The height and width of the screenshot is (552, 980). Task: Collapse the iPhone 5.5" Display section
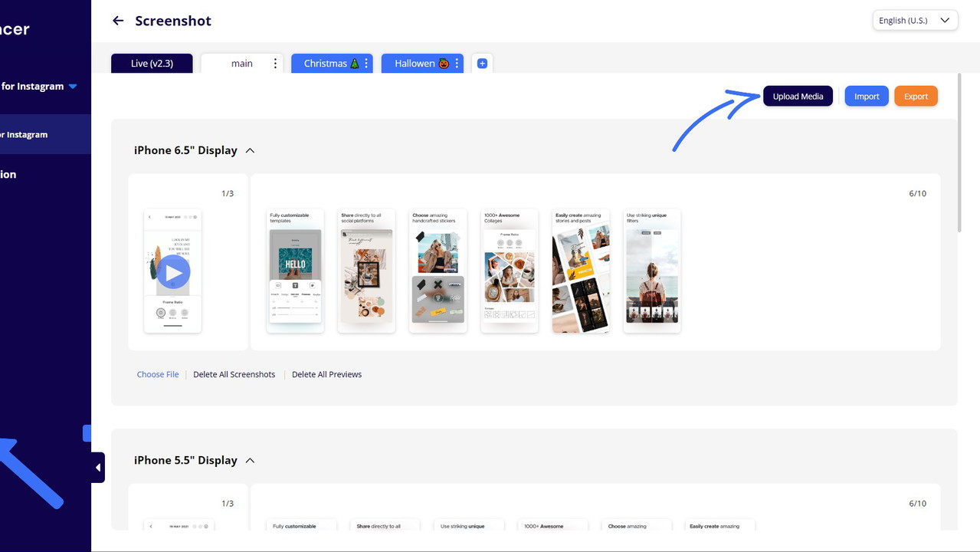click(x=250, y=461)
